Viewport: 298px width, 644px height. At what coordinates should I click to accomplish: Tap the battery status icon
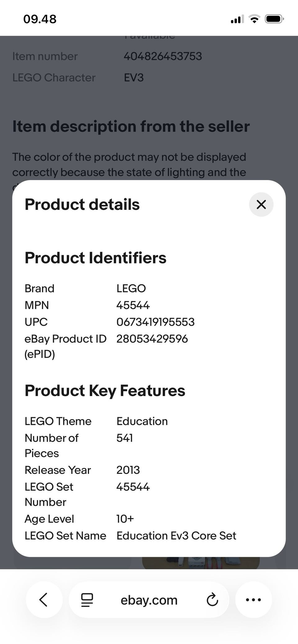274,19
